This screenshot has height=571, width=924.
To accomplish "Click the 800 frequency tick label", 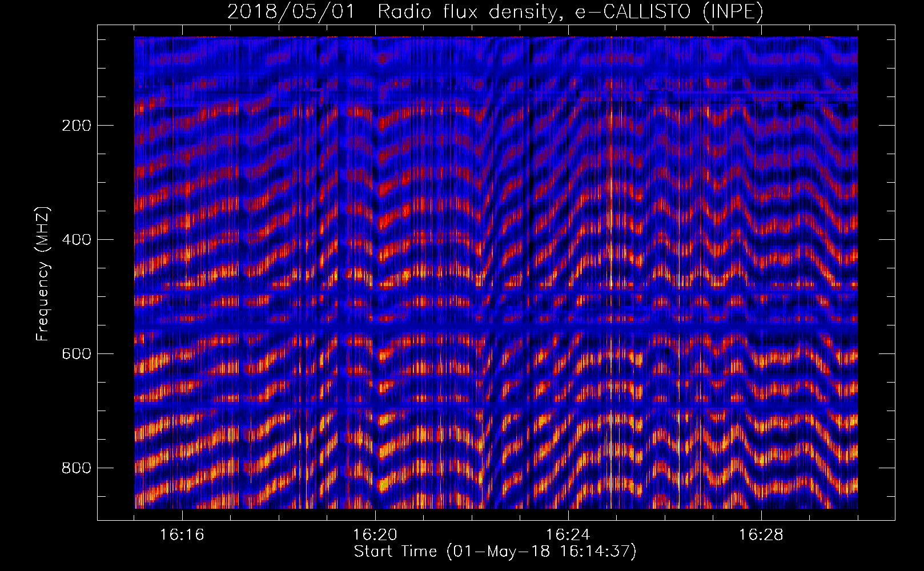I will [x=76, y=468].
